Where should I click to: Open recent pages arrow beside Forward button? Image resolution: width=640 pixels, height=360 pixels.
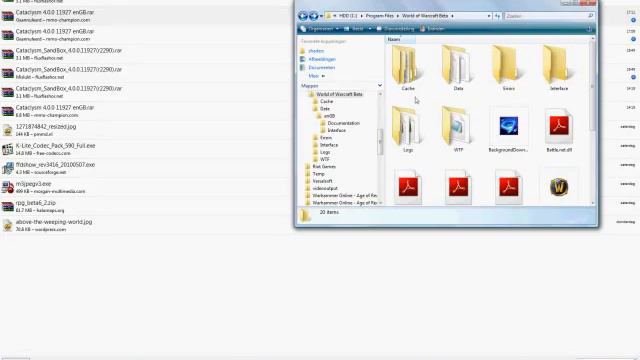tap(321, 16)
